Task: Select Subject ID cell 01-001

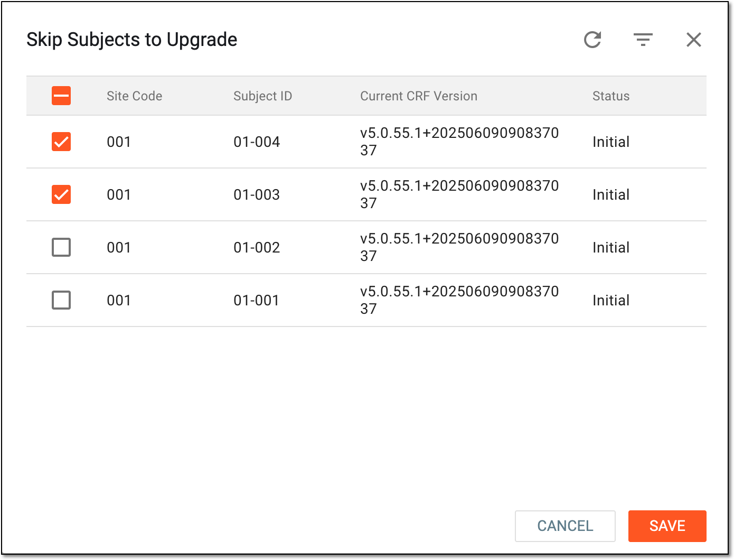Action: tap(256, 300)
